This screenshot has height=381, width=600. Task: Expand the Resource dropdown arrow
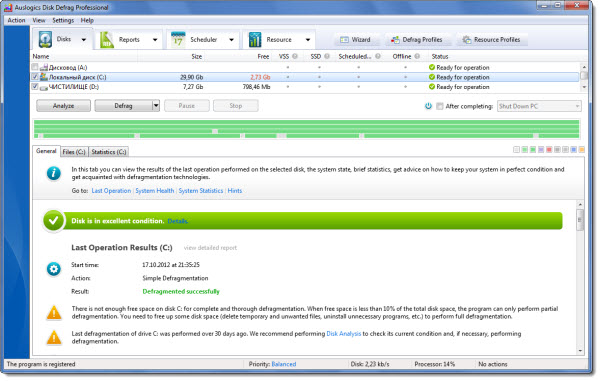pos(308,39)
